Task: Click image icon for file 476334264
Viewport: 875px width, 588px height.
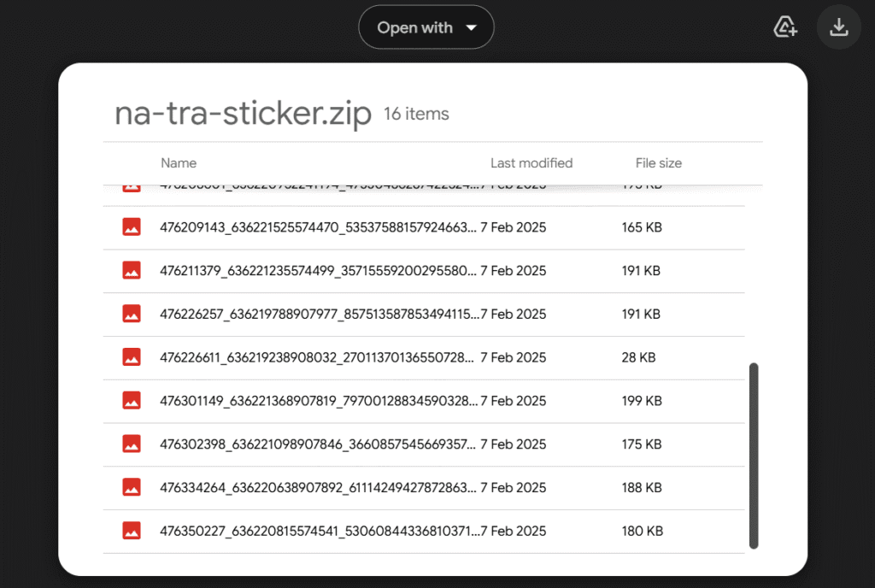Action: point(132,488)
